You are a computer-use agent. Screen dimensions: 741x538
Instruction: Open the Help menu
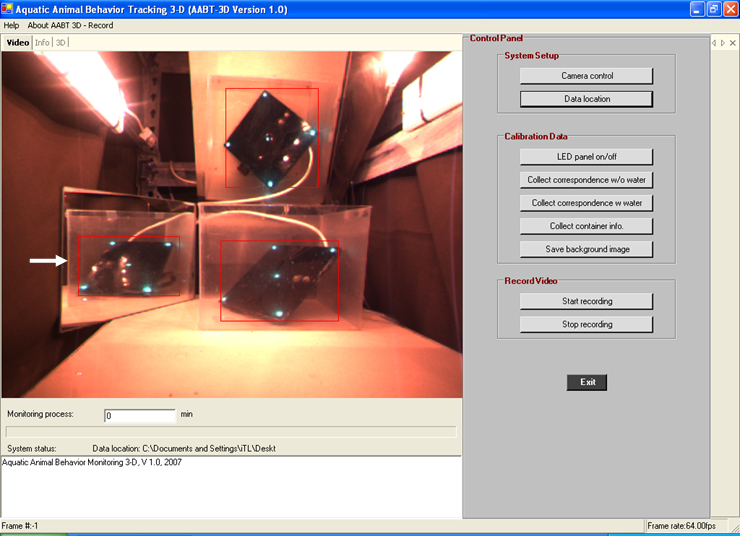[x=11, y=25]
